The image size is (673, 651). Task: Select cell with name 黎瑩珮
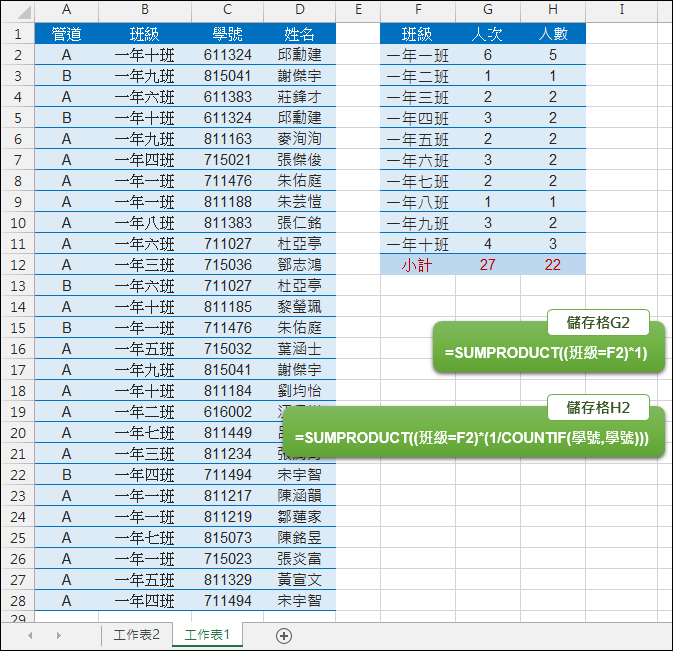click(x=300, y=307)
